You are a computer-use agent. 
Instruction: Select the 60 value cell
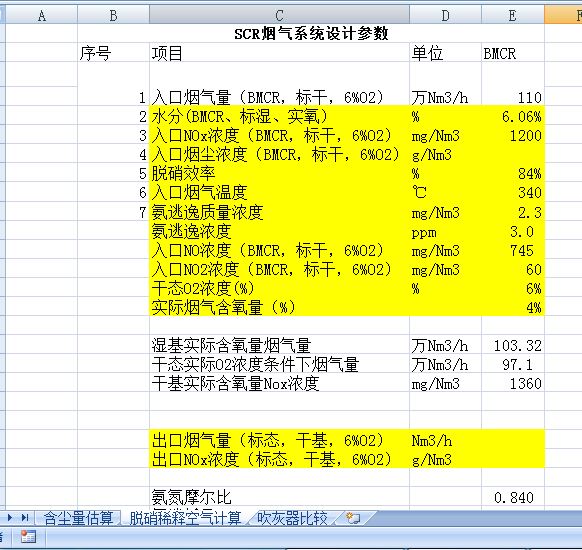513,269
